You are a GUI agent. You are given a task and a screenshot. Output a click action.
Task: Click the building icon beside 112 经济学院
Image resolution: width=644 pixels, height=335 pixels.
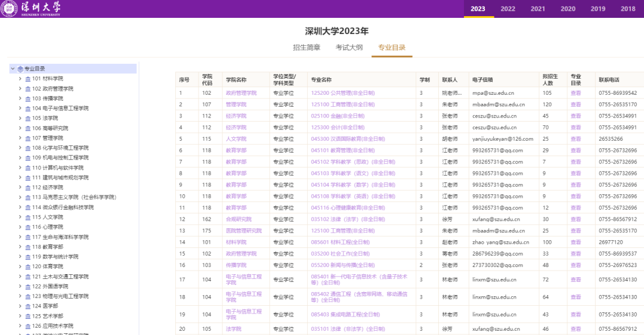click(x=28, y=188)
